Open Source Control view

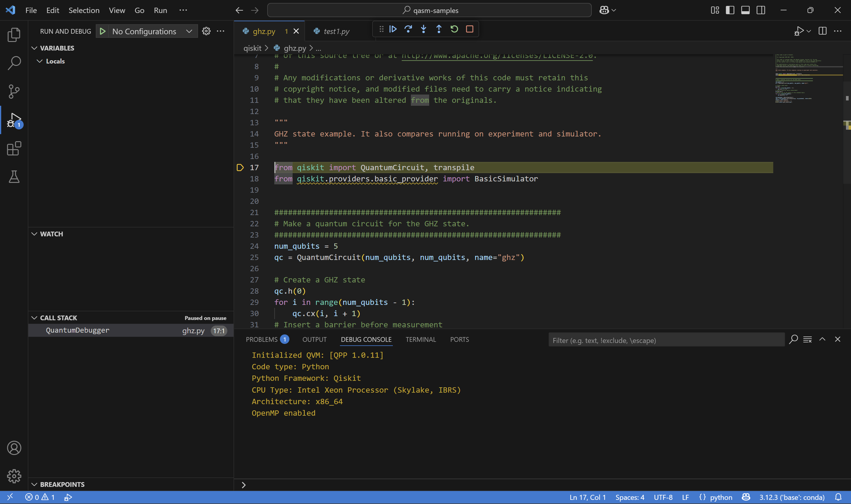click(14, 91)
